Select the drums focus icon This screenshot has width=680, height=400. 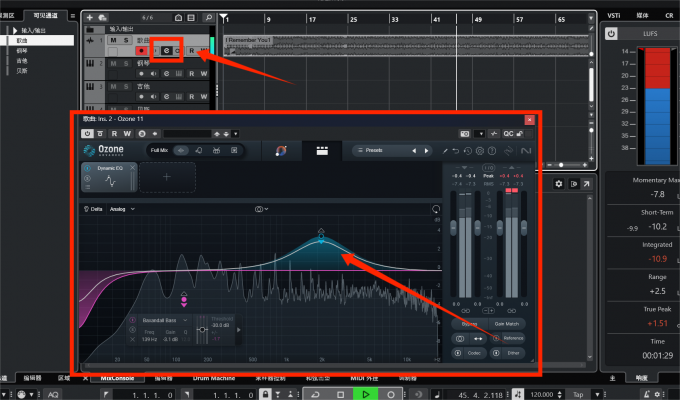coord(216,151)
